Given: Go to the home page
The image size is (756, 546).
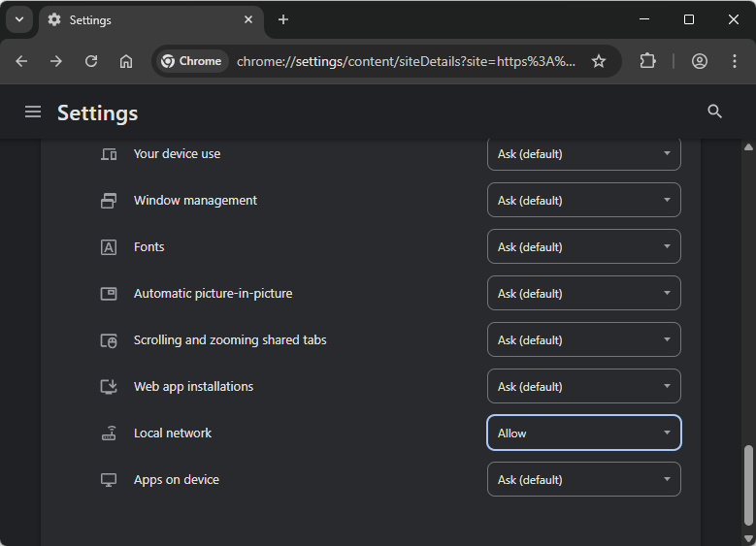Looking at the screenshot, I should [x=126, y=61].
